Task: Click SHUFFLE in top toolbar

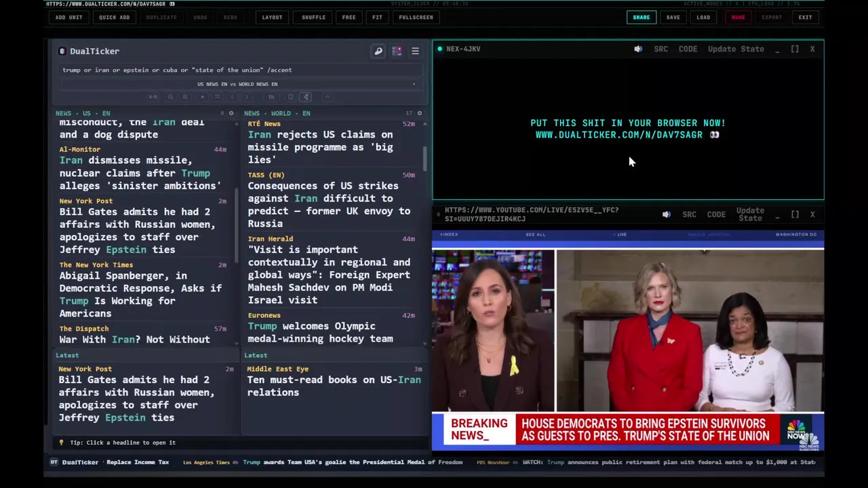Action: coord(313,17)
